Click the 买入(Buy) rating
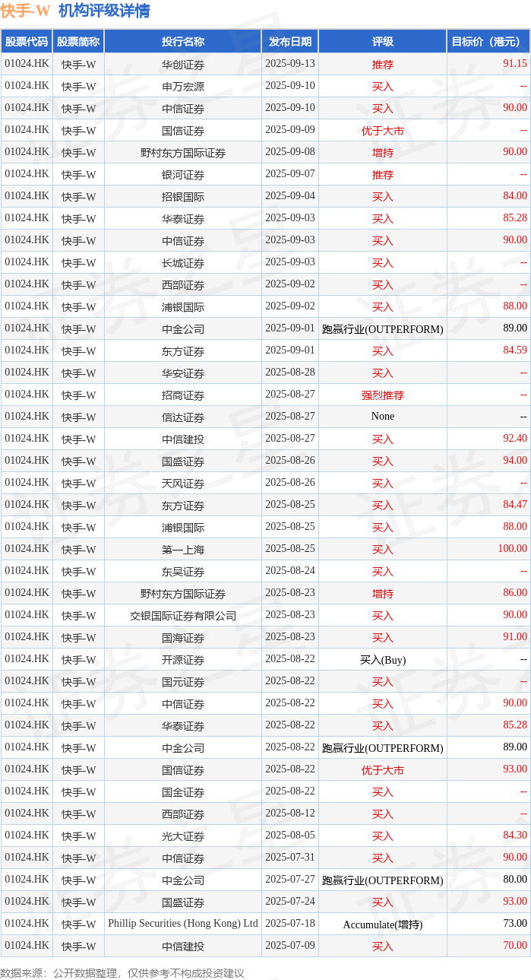531x980 pixels. point(383,660)
